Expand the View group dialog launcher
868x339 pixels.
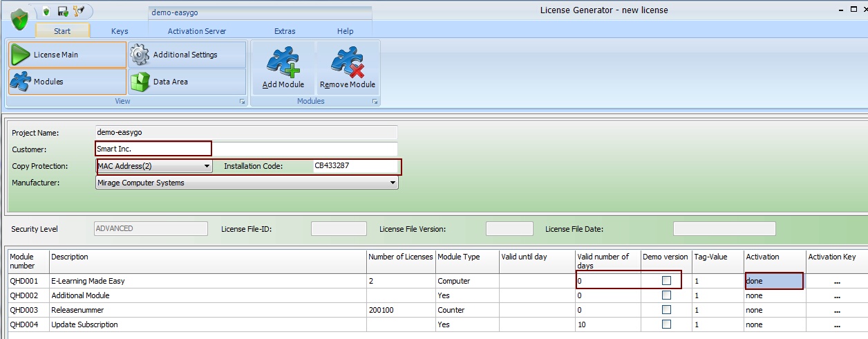click(242, 102)
